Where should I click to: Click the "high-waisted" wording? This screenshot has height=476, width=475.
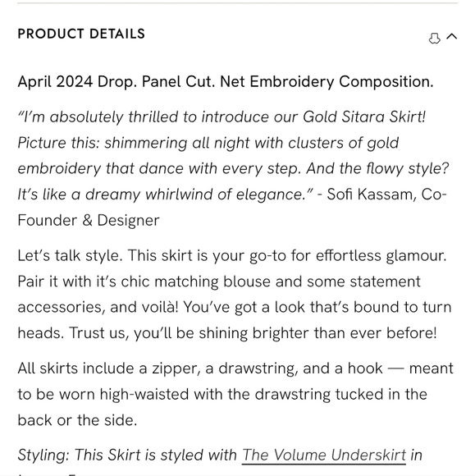144,394
